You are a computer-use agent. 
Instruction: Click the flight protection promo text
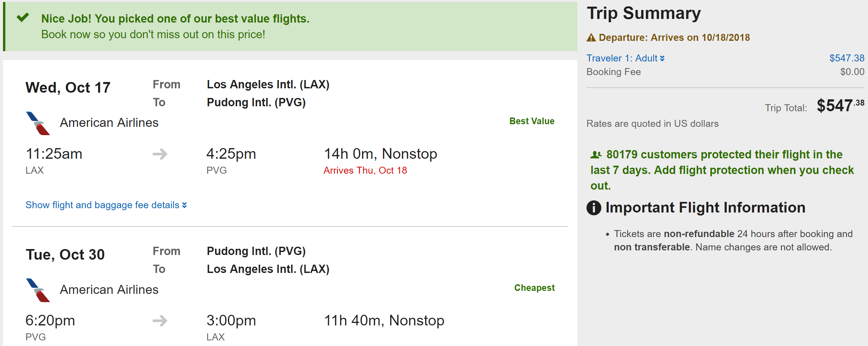(722, 170)
